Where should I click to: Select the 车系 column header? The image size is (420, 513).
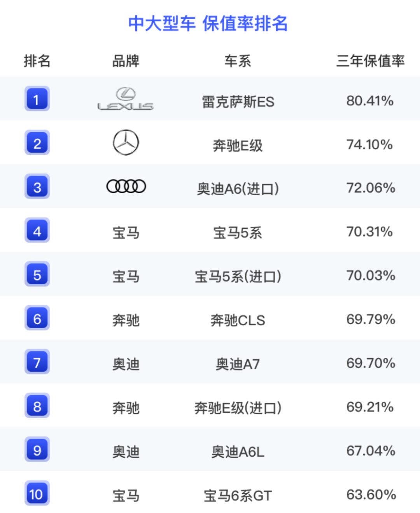point(238,61)
